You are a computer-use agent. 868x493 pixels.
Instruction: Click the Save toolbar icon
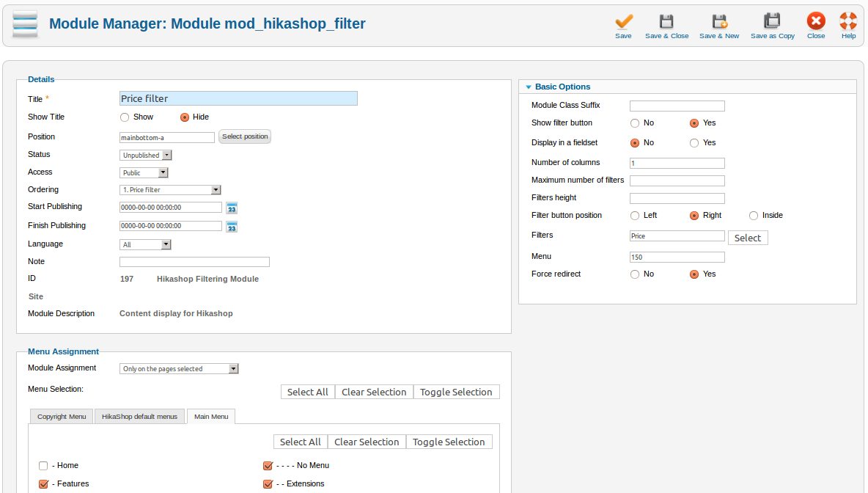click(x=623, y=22)
